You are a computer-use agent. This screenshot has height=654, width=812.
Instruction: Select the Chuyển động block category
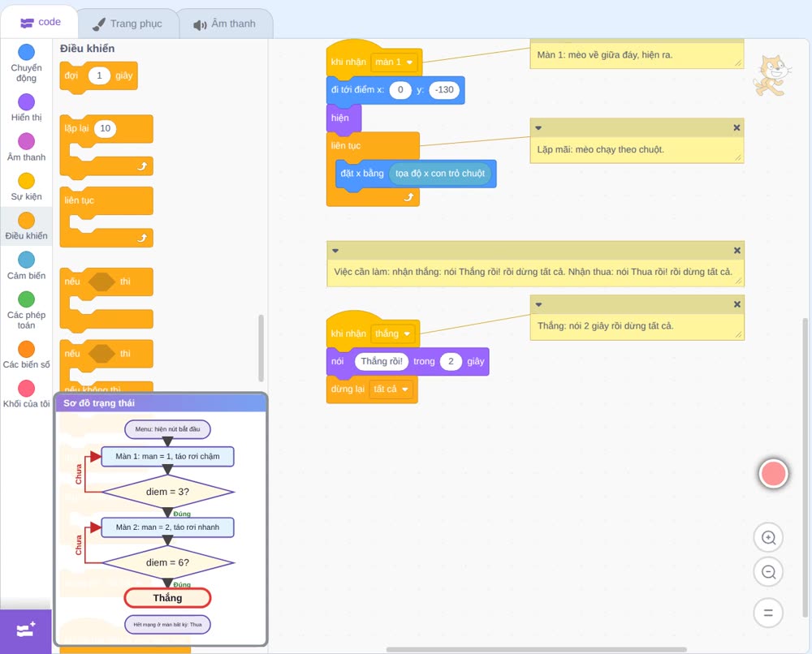click(x=26, y=62)
